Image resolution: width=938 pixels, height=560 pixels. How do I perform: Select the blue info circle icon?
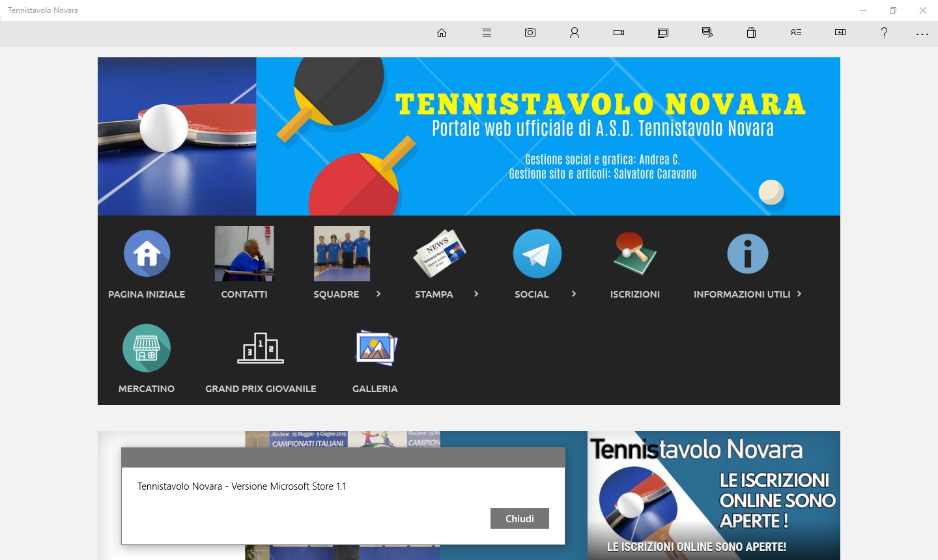748,253
